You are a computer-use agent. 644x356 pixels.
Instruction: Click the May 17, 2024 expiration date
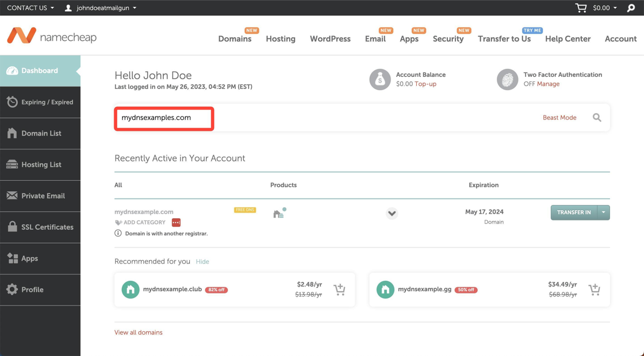(484, 212)
